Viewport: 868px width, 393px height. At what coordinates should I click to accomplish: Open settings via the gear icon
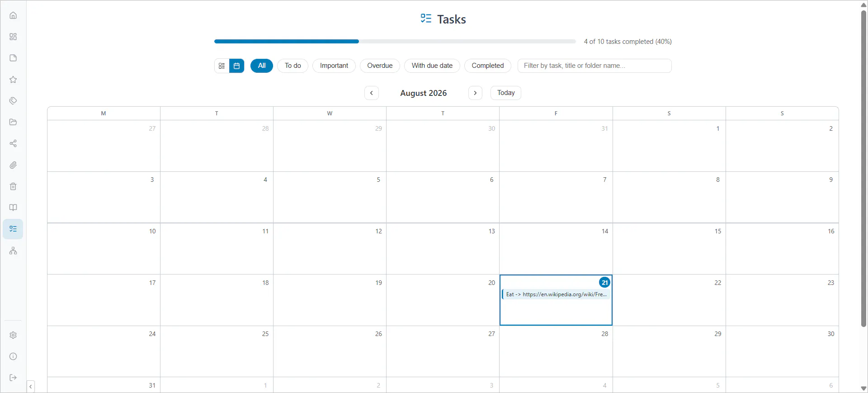(x=13, y=335)
